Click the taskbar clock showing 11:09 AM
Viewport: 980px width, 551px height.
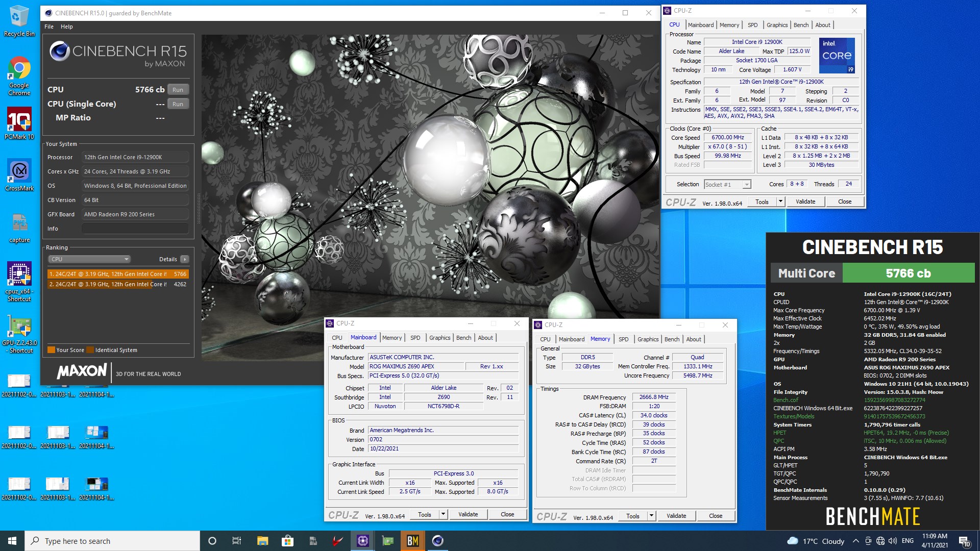point(935,541)
